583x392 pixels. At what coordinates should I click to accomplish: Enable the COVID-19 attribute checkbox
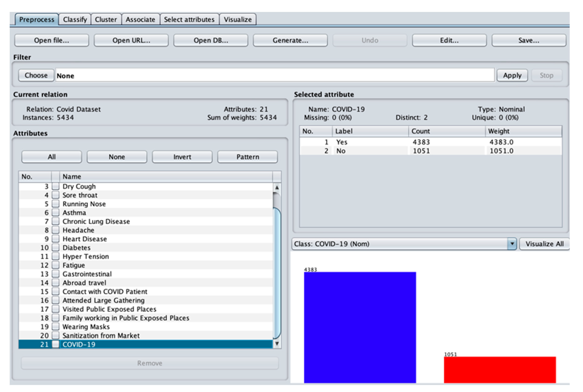[56, 344]
